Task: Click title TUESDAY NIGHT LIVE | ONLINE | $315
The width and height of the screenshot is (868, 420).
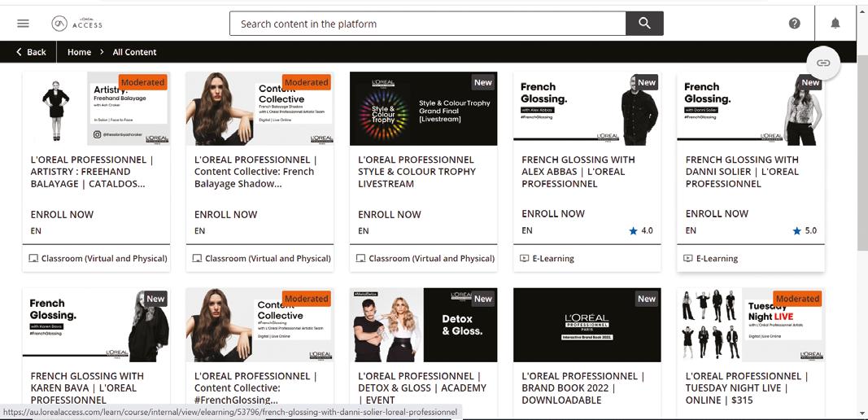Action: (747, 388)
